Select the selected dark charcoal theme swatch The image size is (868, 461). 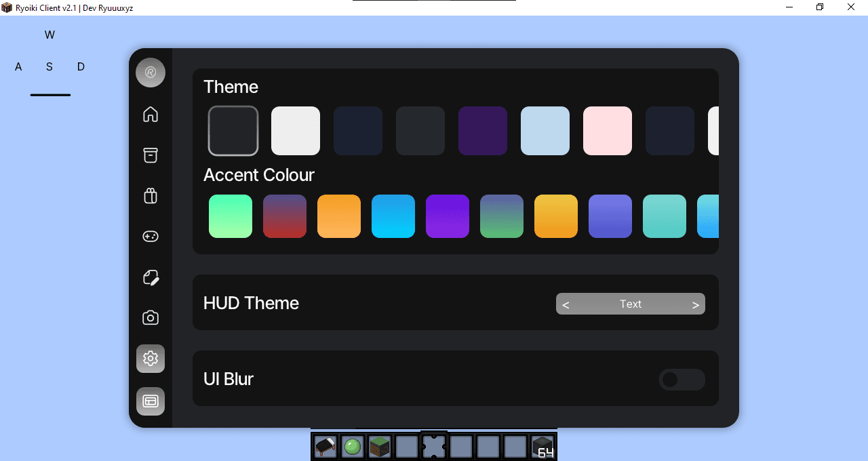[233, 131]
